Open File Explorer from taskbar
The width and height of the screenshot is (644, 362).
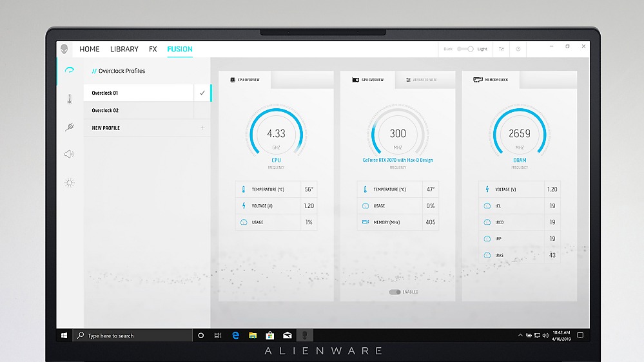pyautogui.click(x=253, y=336)
